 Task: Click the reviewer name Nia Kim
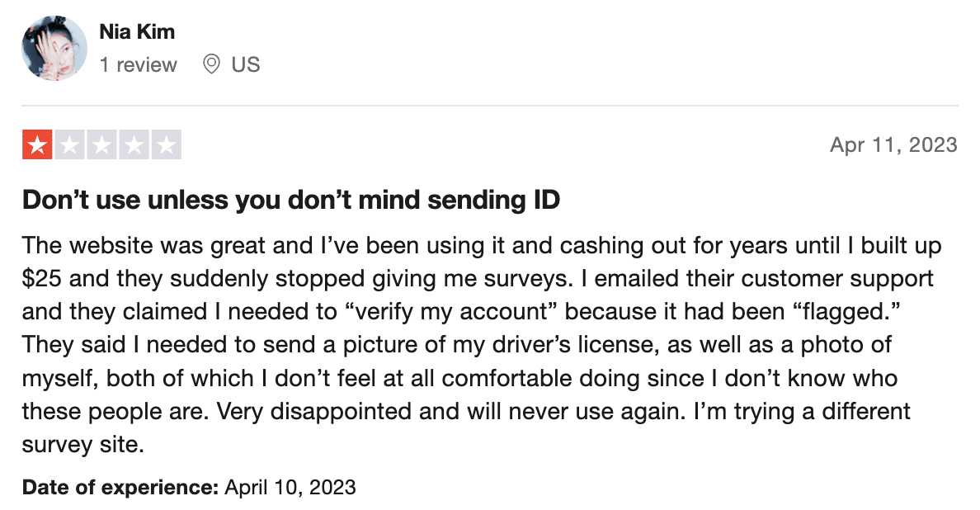coord(137,32)
